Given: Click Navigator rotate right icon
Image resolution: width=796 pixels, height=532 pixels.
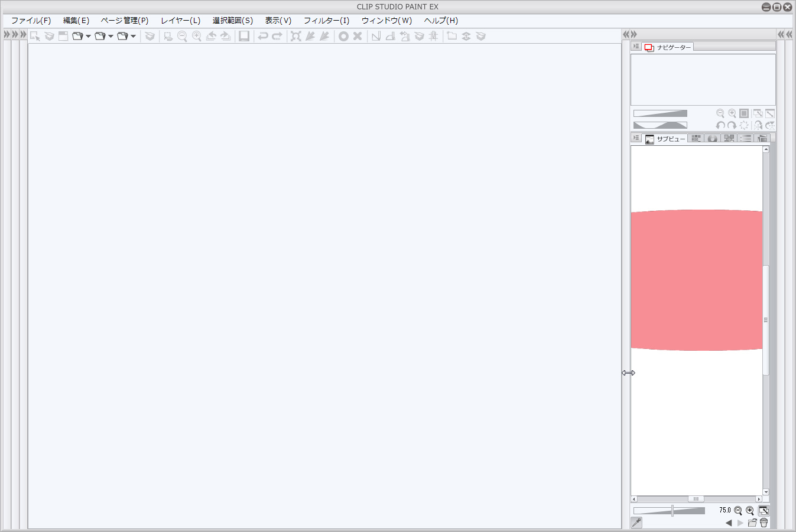Looking at the screenshot, I should pyautogui.click(x=732, y=125).
